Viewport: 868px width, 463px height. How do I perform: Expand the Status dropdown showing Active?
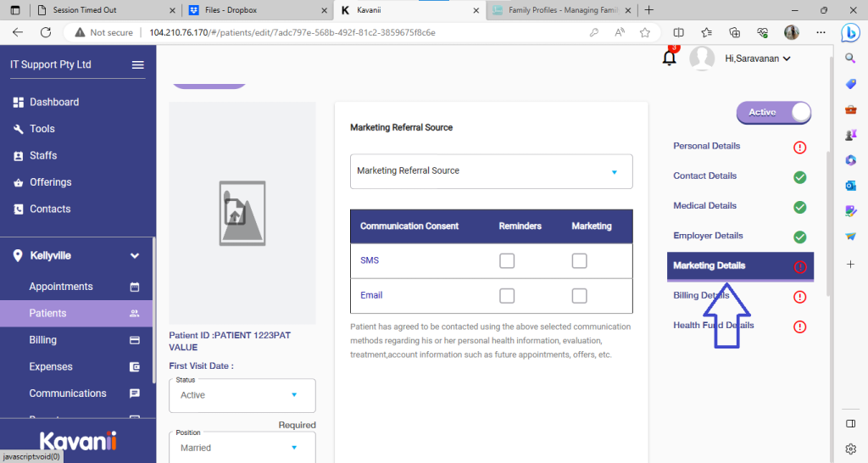[242, 395]
